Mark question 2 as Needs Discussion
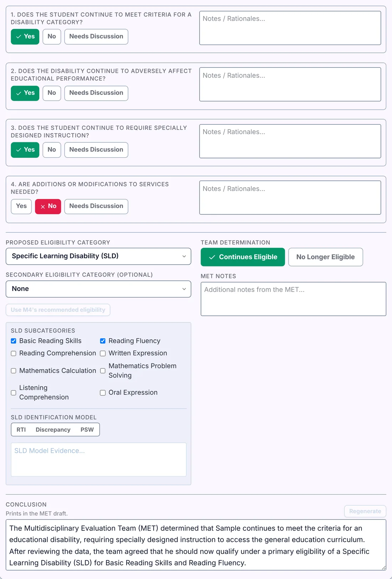The image size is (392, 579). 96,93
